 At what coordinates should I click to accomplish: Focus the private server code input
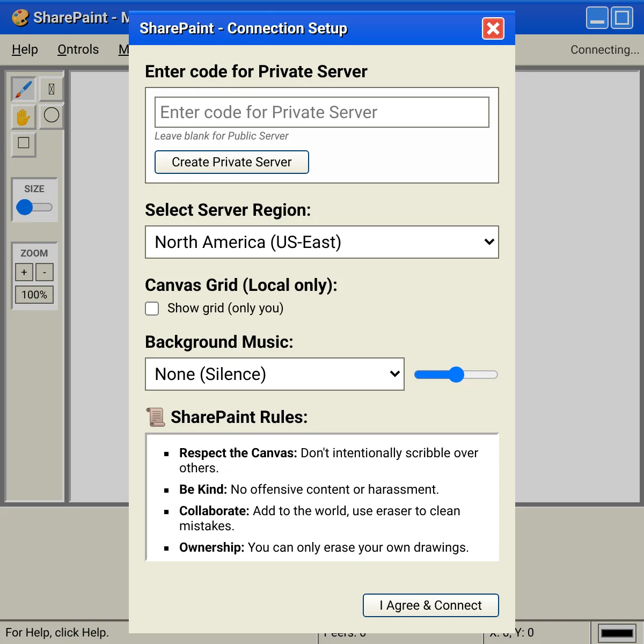(322, 112)
